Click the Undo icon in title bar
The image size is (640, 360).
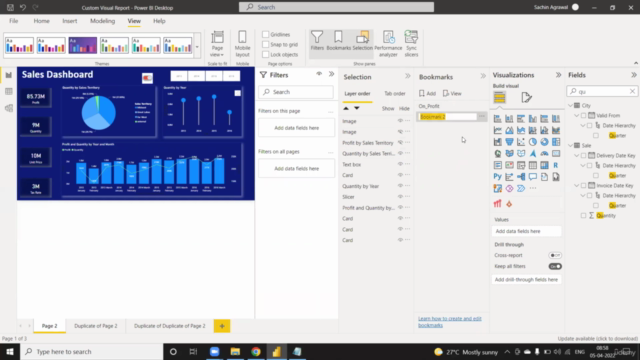pos(23,7)
